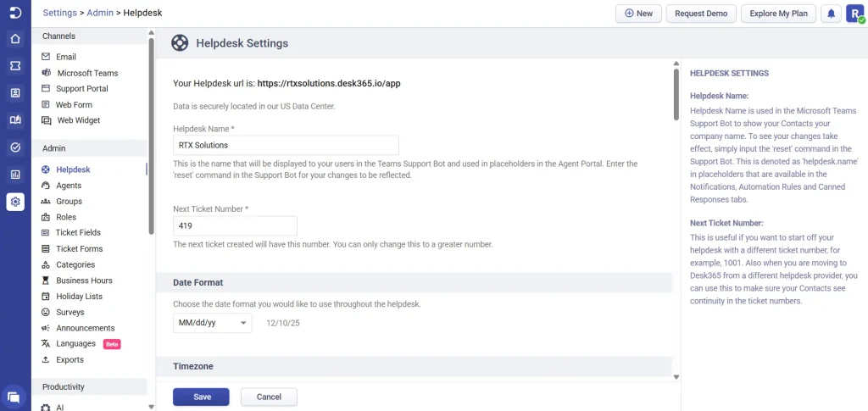Open the Reports chart icon in rail
The height and width of the screenshot is (411, 868).
tap(15, 175)
